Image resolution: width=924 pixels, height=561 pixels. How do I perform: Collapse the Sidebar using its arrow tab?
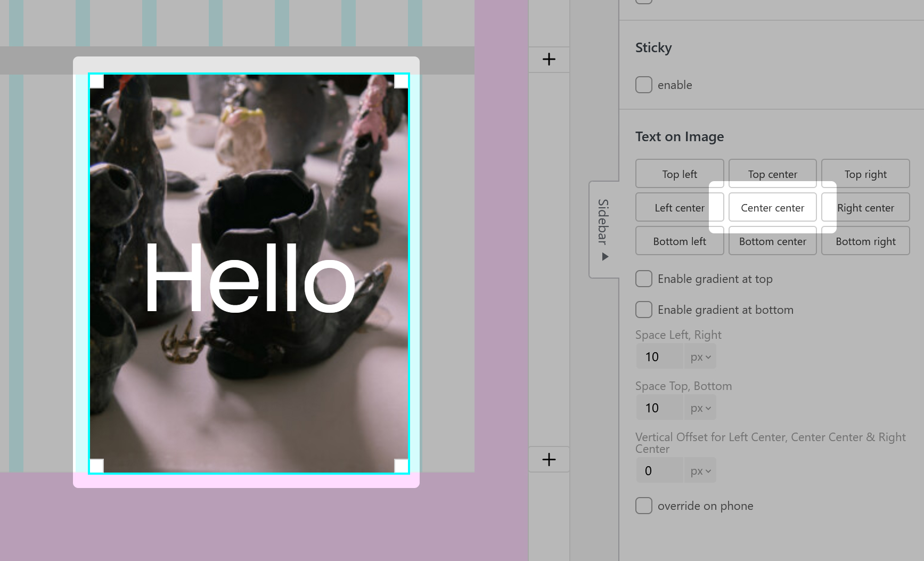(604, 229)
